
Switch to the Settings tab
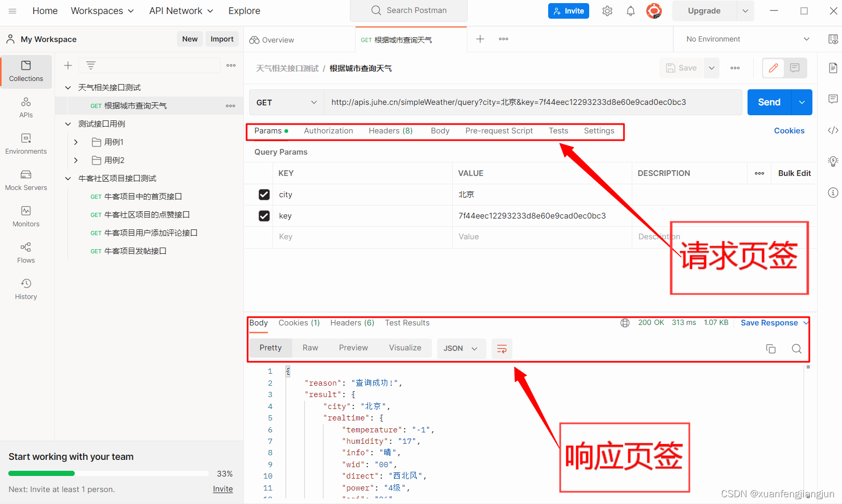(x=599, y=131)
